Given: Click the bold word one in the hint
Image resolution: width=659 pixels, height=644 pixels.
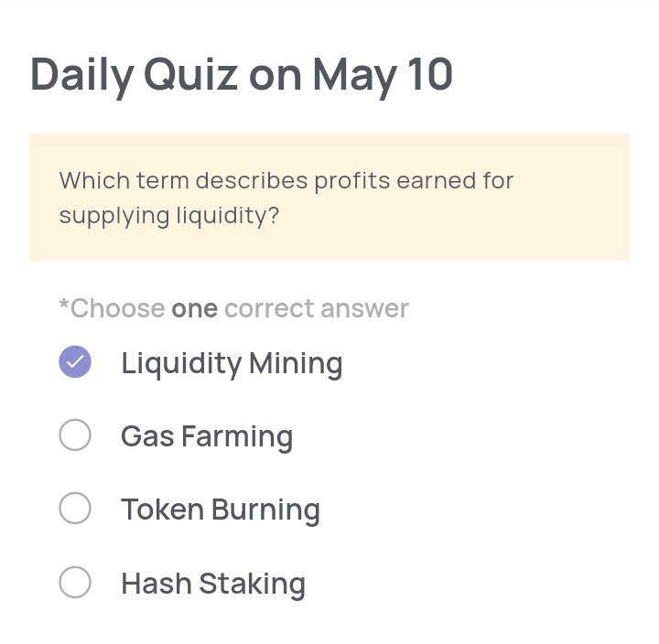Looking at the screenshot, I should [x=195, y=309].
